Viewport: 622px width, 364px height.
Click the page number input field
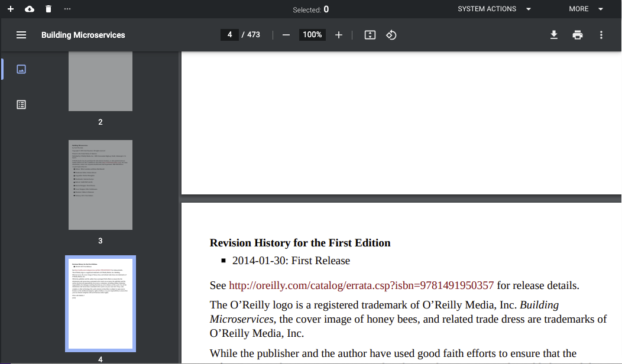(229, 35)
